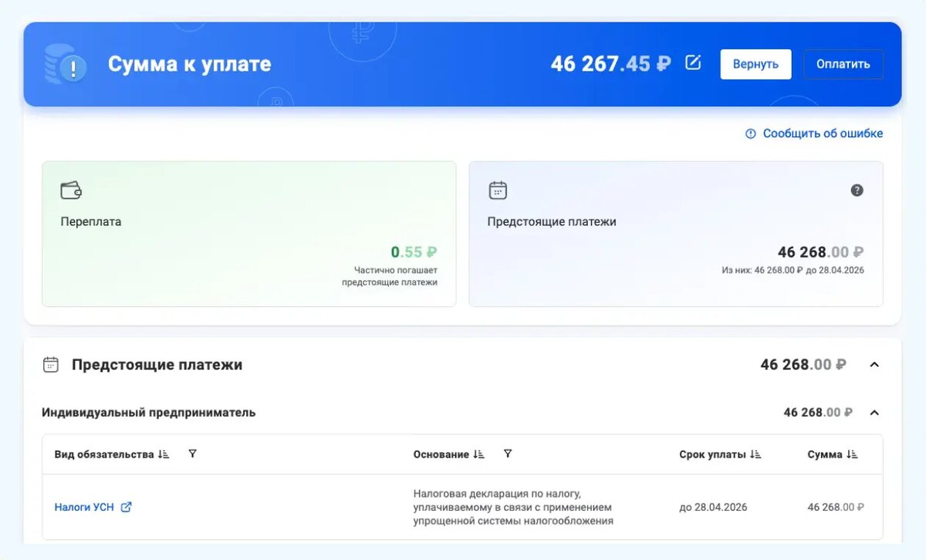
Task: Collapse the Индивидуальный предприниматель group
Action: tap(874, 412)
